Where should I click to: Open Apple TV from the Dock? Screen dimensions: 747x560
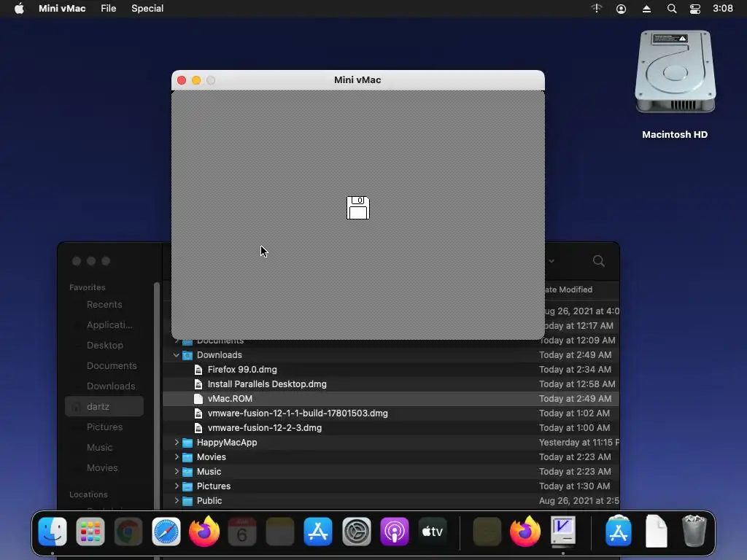tap(433, 532)
